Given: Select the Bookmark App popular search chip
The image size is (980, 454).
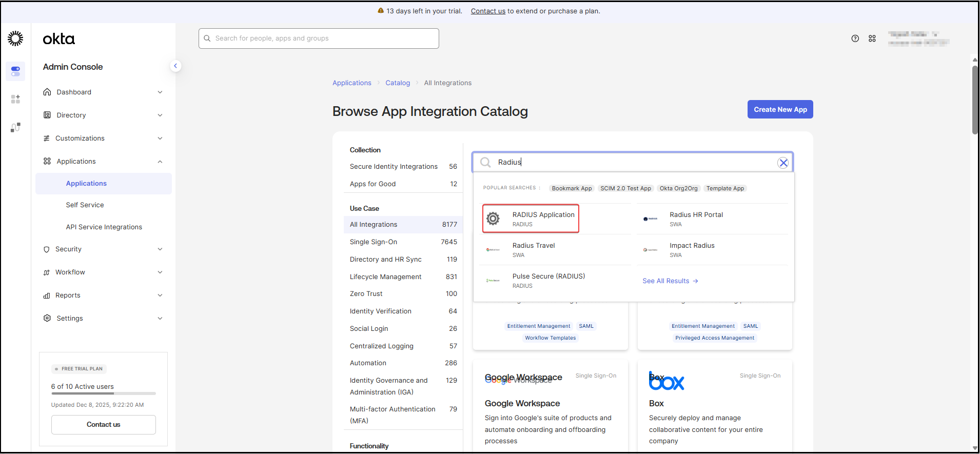Looking at the screenshot, I should click(x=572, y=188).
